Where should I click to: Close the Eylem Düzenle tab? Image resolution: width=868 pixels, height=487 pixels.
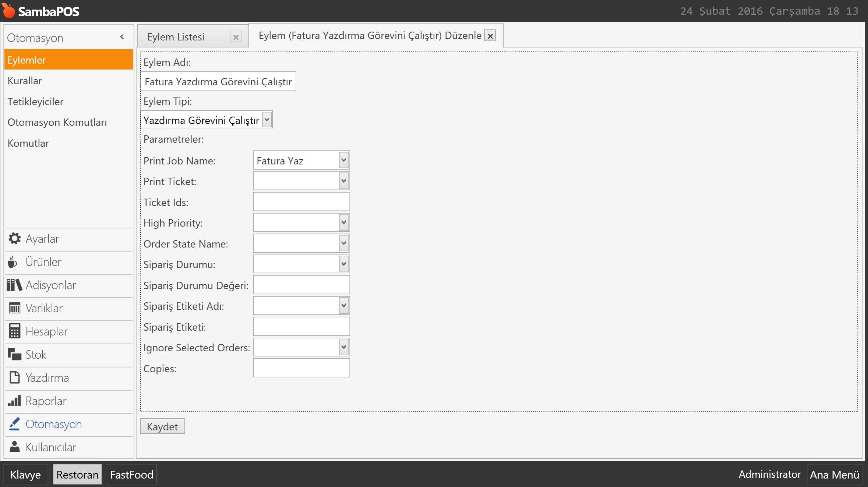coord(490,36)
